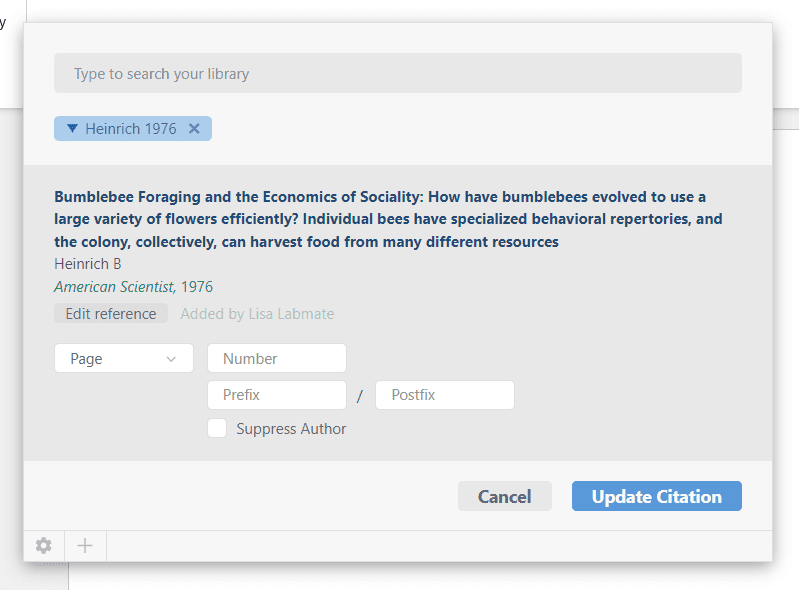Click the author name Heinrich B
Screen dimensions: 799x590
tap(88, 264)
